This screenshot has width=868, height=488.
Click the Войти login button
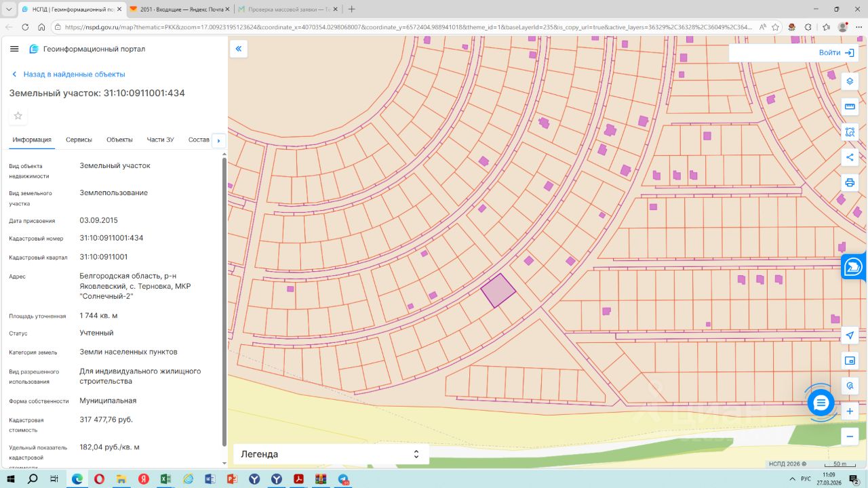point(836,53)
